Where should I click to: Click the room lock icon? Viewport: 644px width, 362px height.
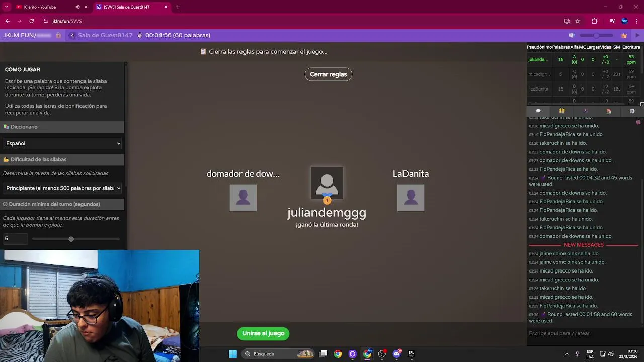pos(58,35)
